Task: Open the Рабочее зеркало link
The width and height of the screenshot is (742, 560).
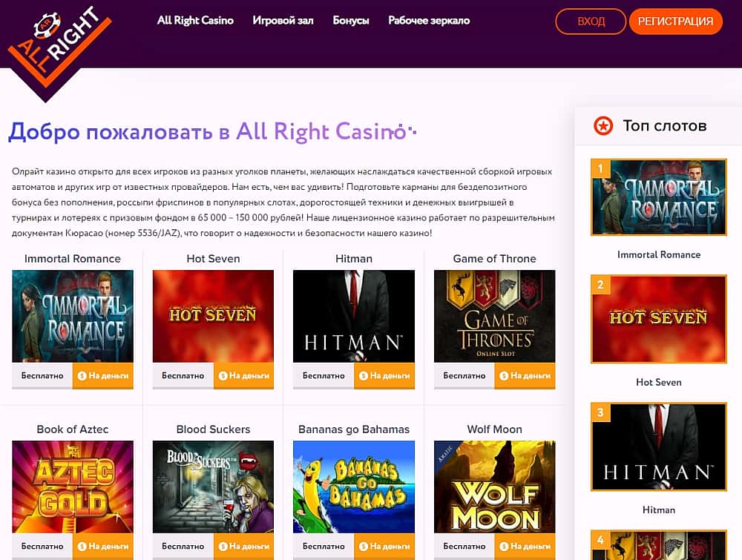Action: [x=429, y=20]
